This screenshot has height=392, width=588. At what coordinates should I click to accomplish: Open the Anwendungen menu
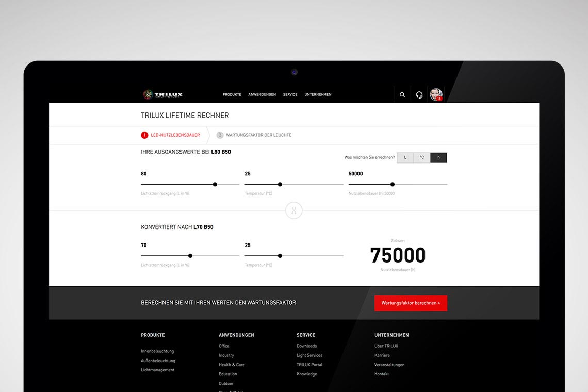262,94
